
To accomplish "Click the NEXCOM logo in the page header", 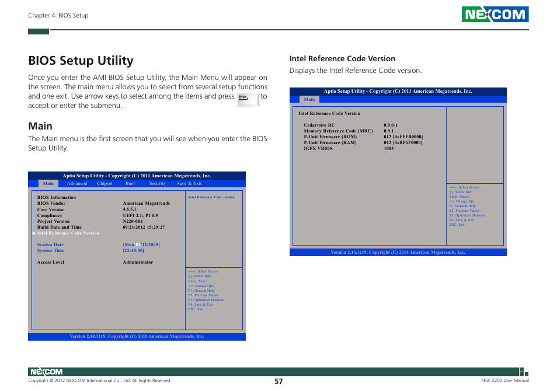I will (x=495, y=14).
